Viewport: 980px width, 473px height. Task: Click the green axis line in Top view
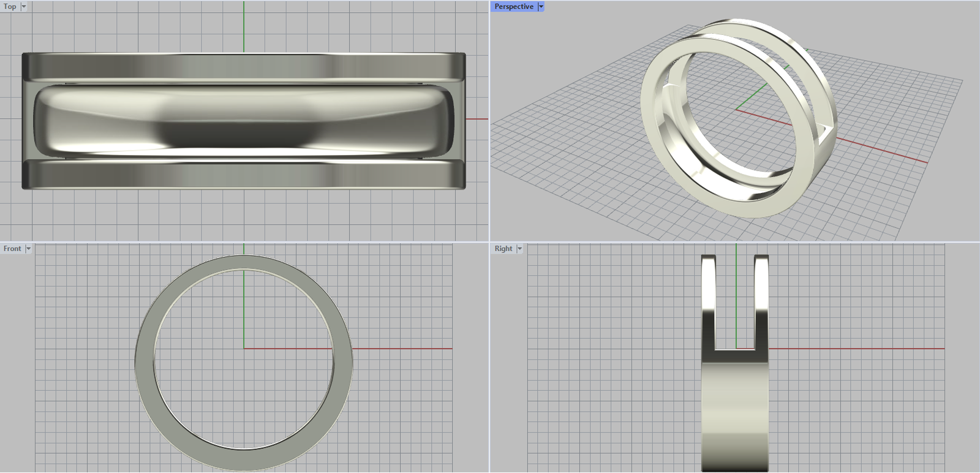(x=244, y=28)
